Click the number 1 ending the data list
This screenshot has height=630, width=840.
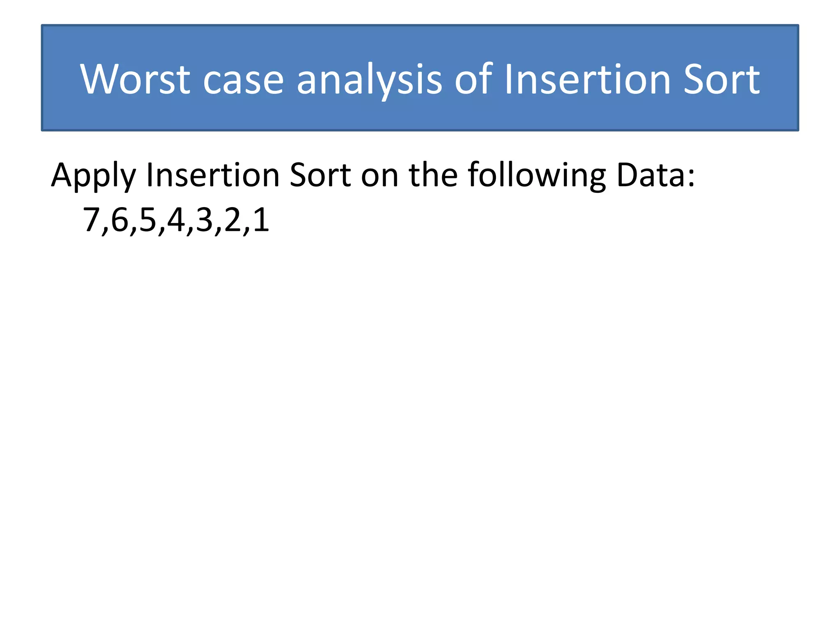261,220
